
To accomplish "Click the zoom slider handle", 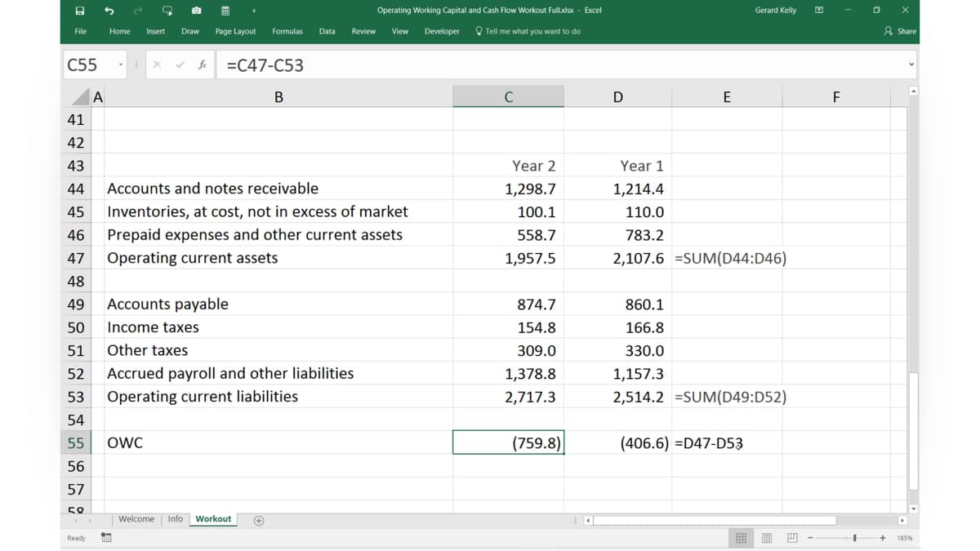I will (854, 538).
